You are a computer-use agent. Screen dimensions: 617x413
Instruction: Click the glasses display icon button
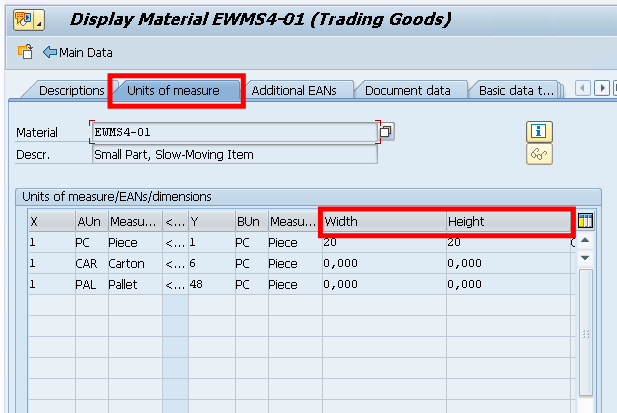[x=540, y=154]
